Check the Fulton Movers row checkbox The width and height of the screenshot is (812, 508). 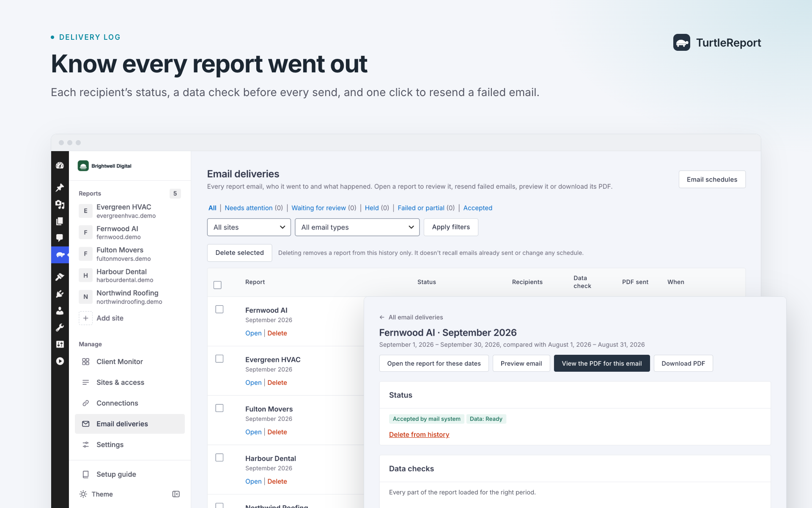coord(219,408)
